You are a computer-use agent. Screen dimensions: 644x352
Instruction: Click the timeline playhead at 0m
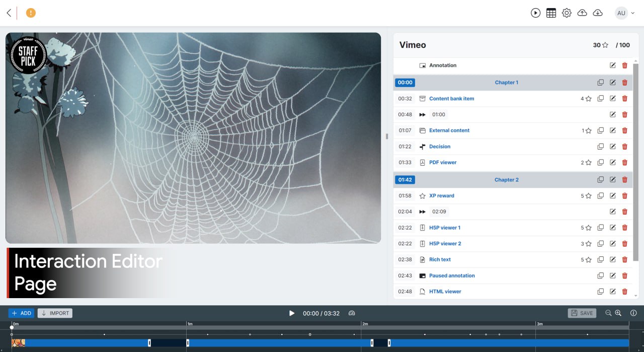coord(12,328)
